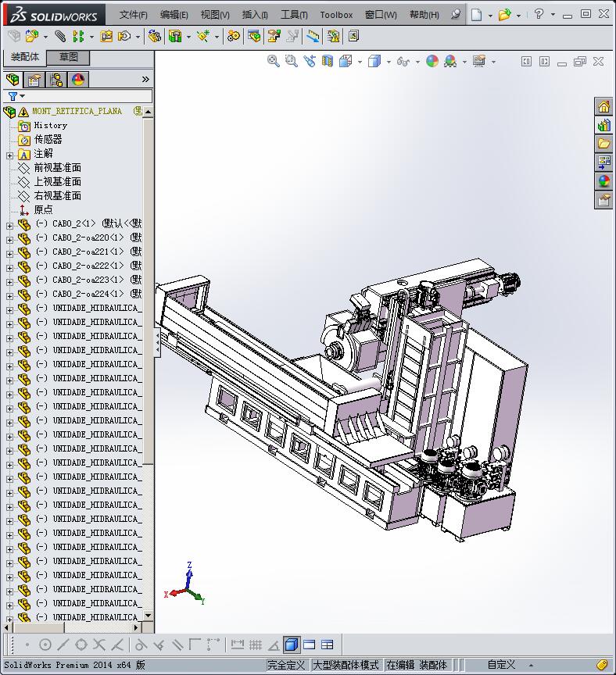The height and width of the screenshot is (675, 616).
Task: Open the Hide/Show Items glasses dropdown arrow
Action: point(417,62)
